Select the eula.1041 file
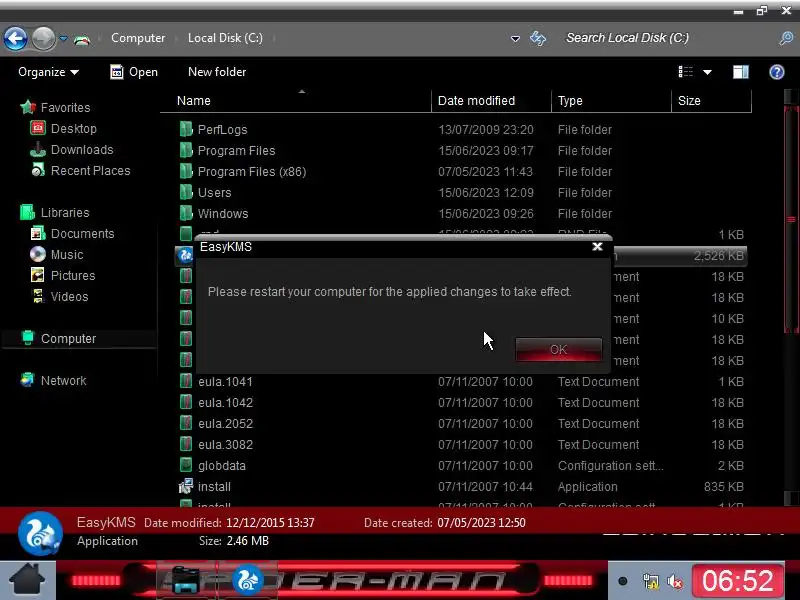This screenshot has height=600, width=800. pos(225,382)
